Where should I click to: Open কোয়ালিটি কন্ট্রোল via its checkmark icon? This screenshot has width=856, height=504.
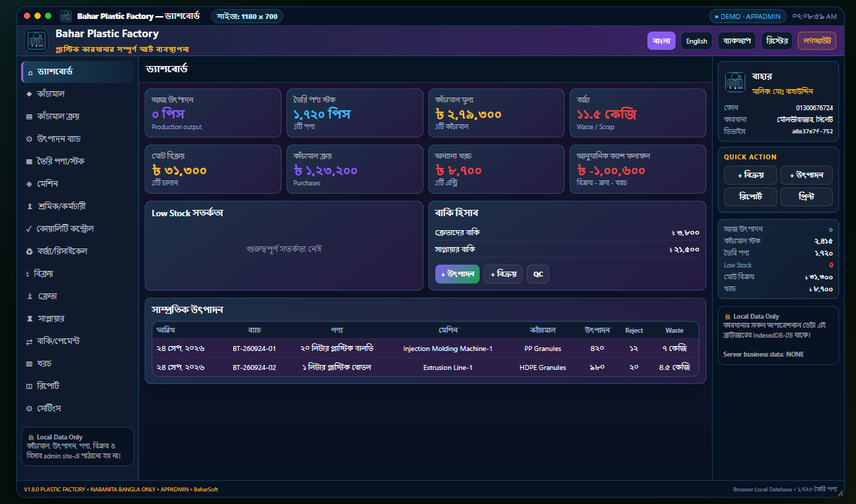[29, 229]
